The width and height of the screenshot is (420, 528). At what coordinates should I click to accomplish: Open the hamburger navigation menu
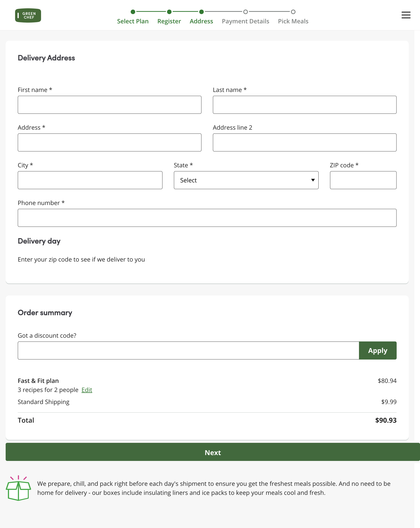[406, 15]
